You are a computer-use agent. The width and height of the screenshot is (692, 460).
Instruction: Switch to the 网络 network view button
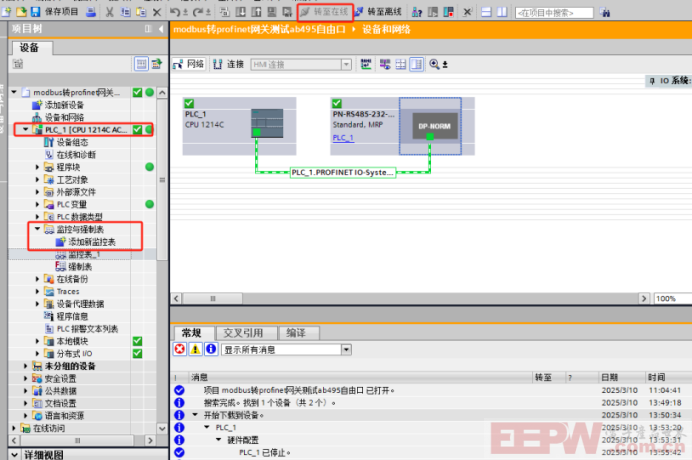[188, 64]
